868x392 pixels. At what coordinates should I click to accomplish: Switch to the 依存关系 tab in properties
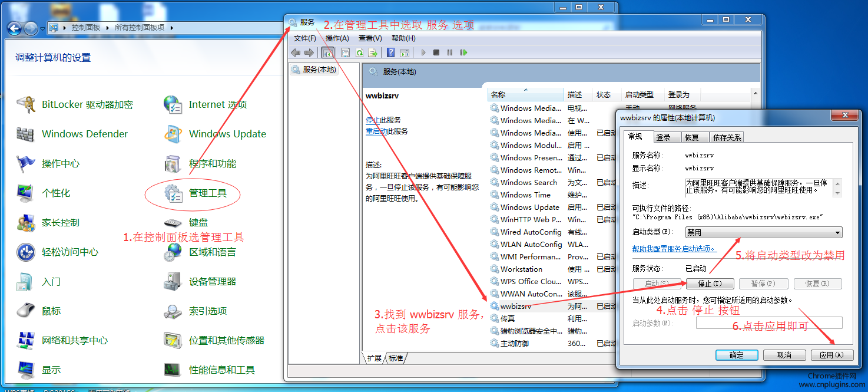[727, 137]
